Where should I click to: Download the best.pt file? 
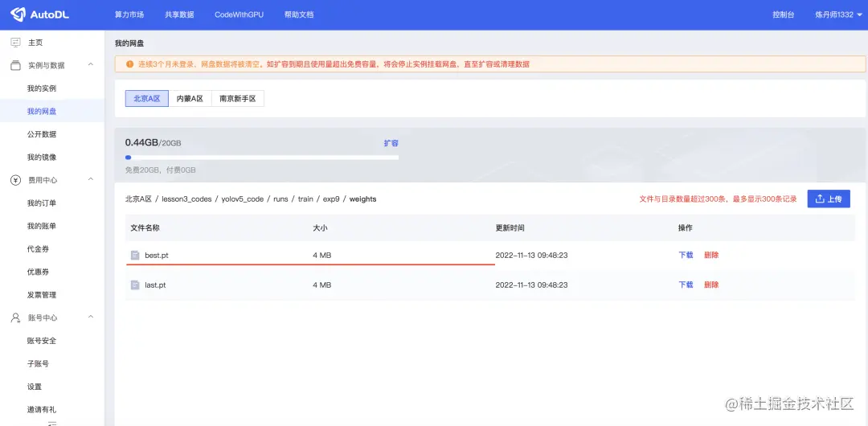point(686,256)
